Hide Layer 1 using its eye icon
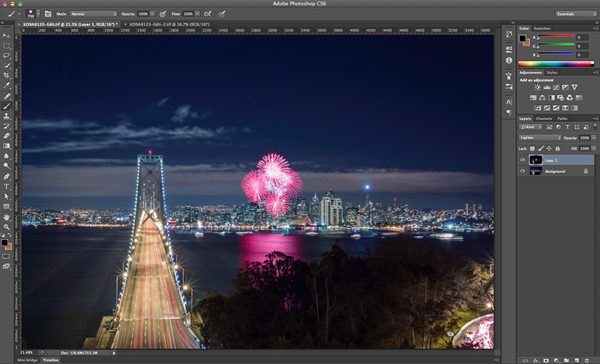 click(523, 160)
